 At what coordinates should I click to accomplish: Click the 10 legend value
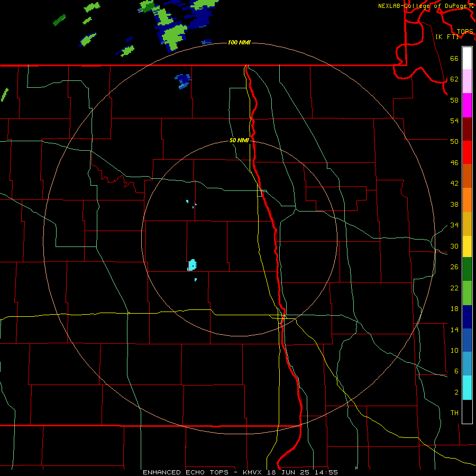click(x=454, y=350)
